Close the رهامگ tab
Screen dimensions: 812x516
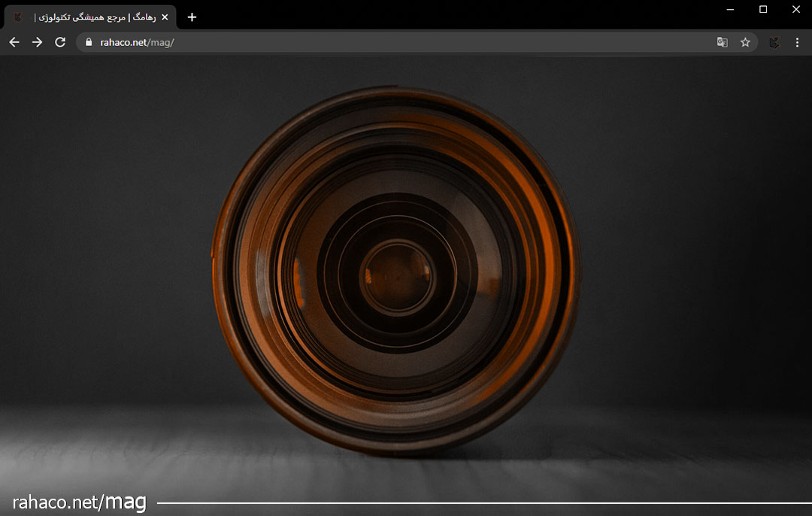pos(165,17)
